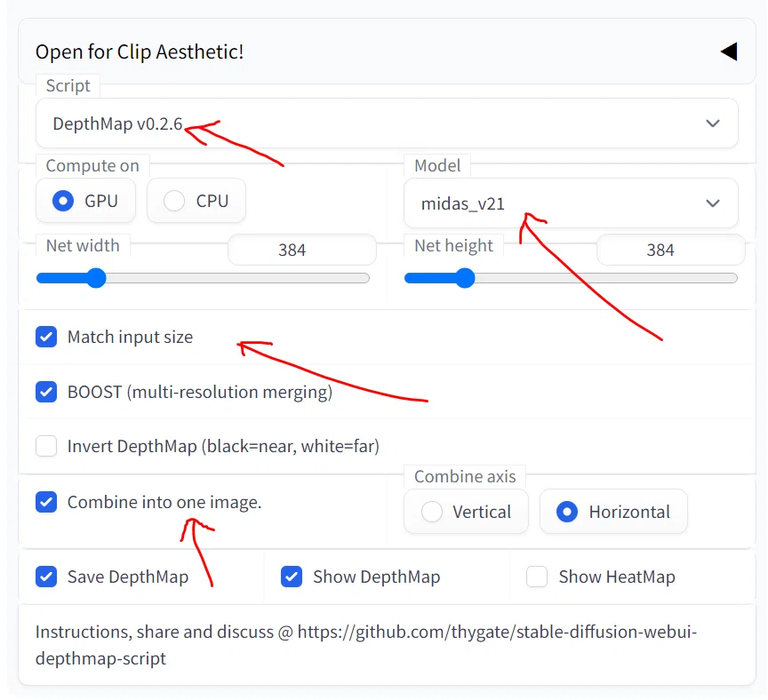768x700 pixels.
Task: Toggle Save DepthMap checkbox
Action: pos(46,577)
